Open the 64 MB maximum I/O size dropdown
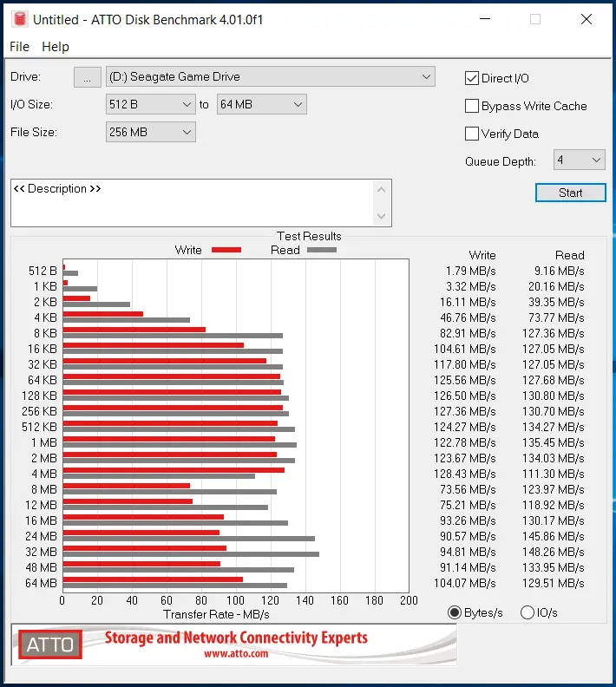 261,104
